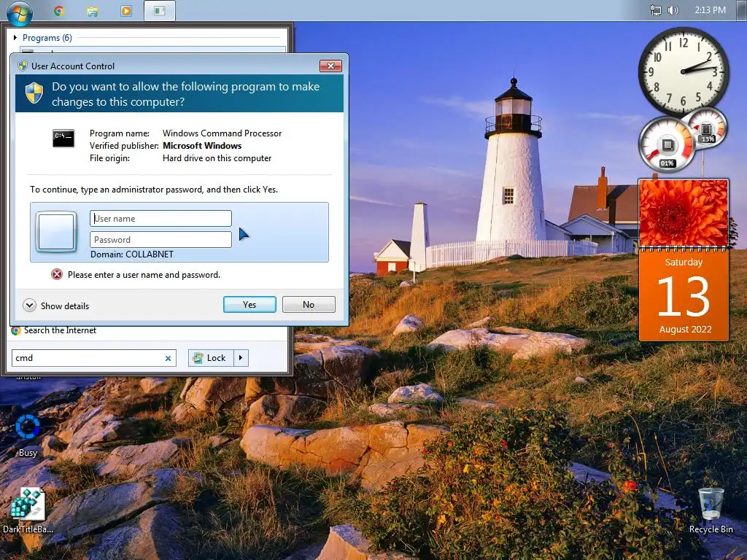Clear the cmd search text with X

[x=169, y=358]
